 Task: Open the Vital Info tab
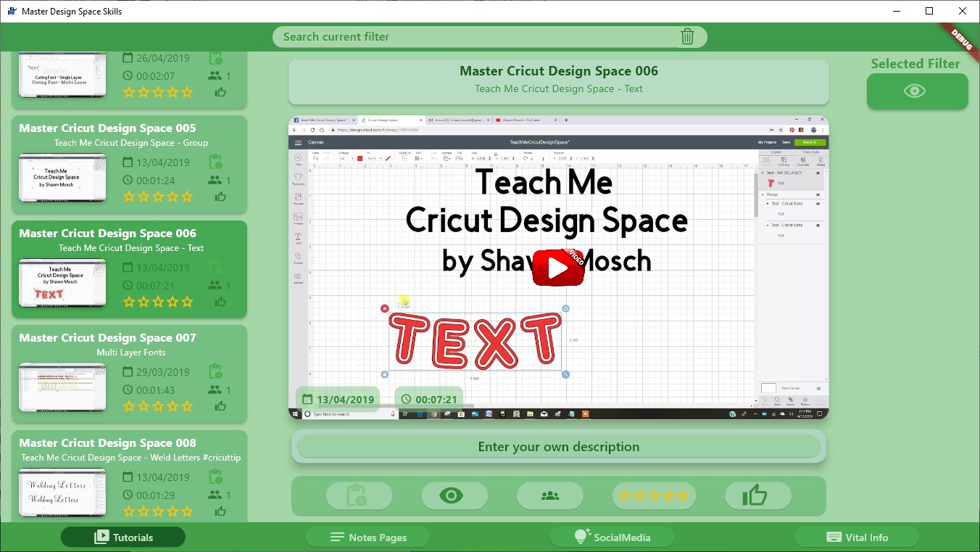click(x=857, y=537)
